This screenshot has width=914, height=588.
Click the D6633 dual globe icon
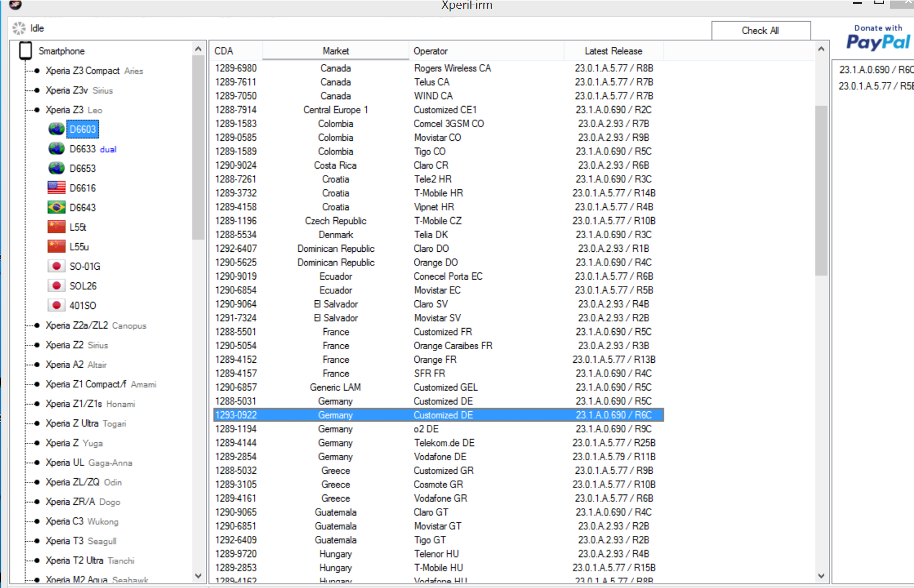point(57,148)
